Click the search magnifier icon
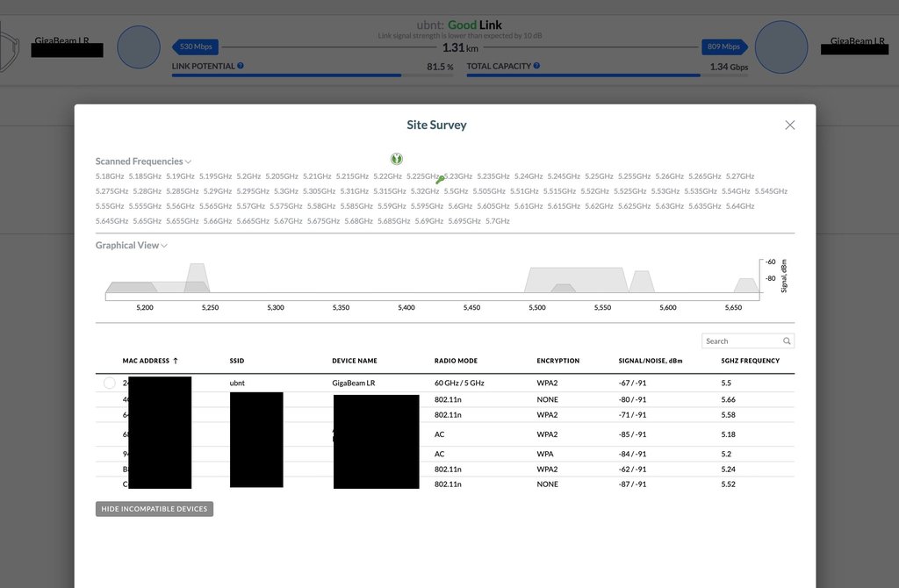899x588 pixels. tap(787, 341)
